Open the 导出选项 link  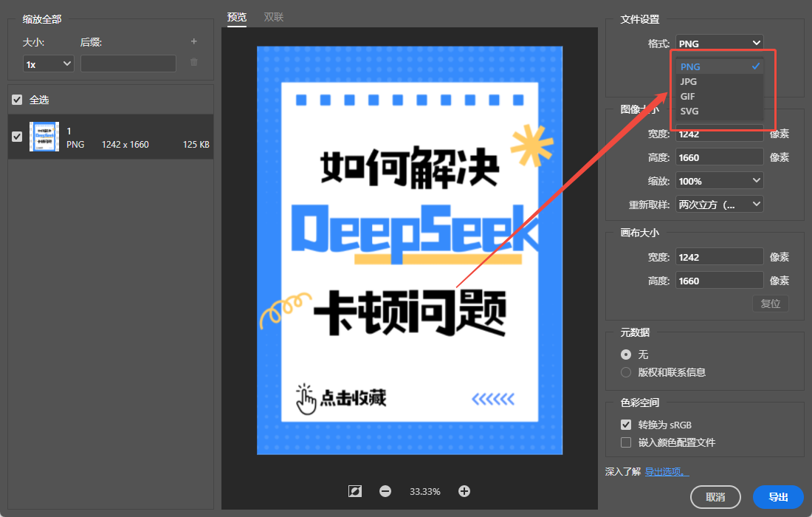[x=667, y=471]
